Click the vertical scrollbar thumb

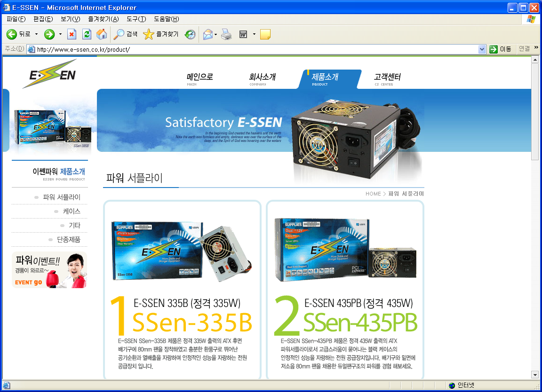click(535, 111)
